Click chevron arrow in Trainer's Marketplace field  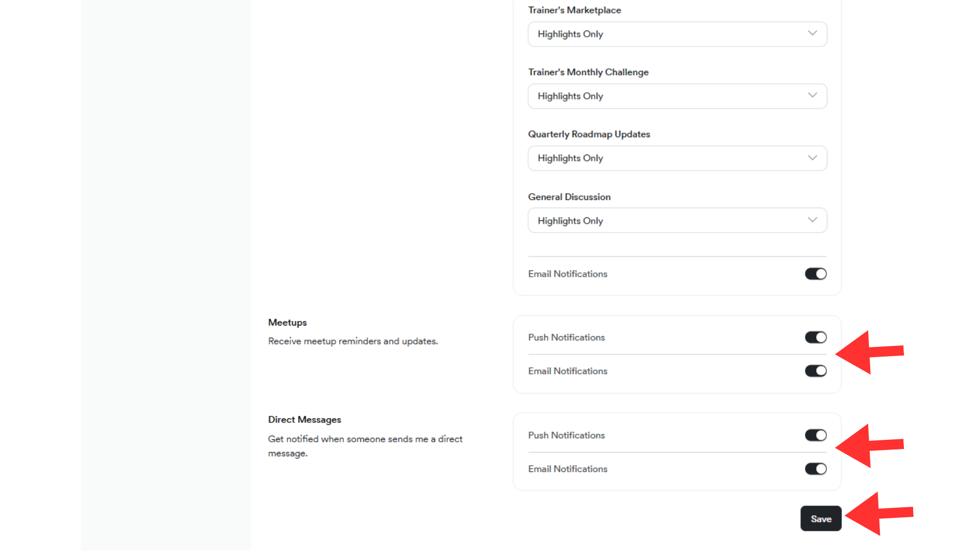(812, 34)
